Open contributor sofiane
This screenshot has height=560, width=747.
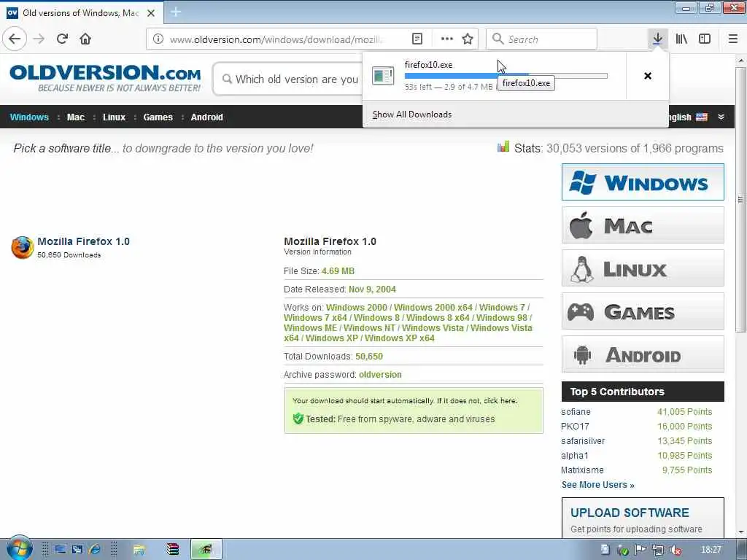pos(576,412)
